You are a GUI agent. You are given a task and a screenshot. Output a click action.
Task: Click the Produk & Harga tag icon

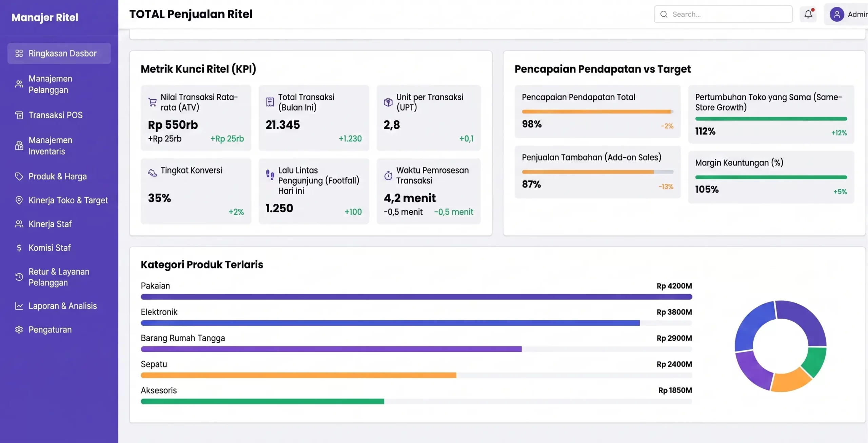click(x=19, y=177)
